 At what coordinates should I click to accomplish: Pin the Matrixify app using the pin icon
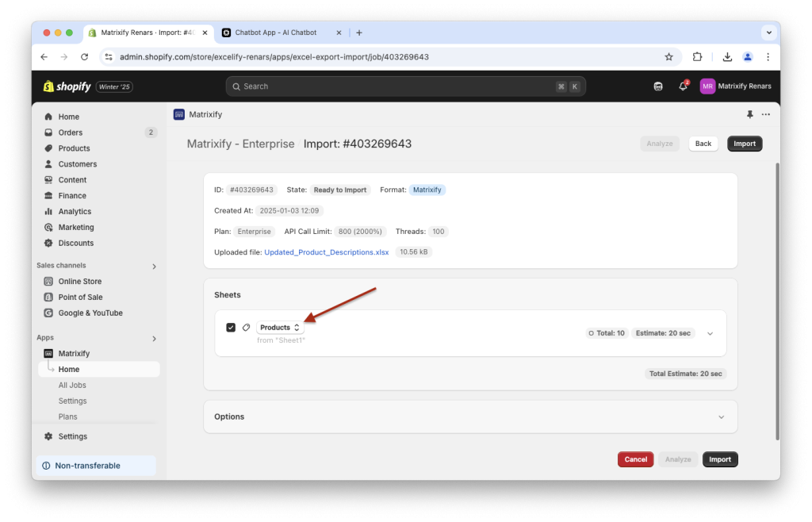pyautogui.click(x=749, y=114)
